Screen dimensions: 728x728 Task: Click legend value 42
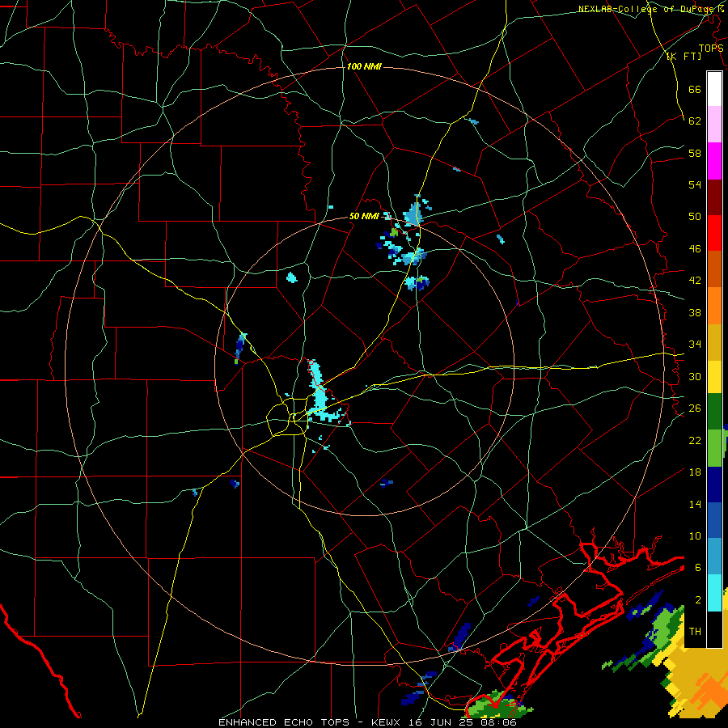point(695,280)
